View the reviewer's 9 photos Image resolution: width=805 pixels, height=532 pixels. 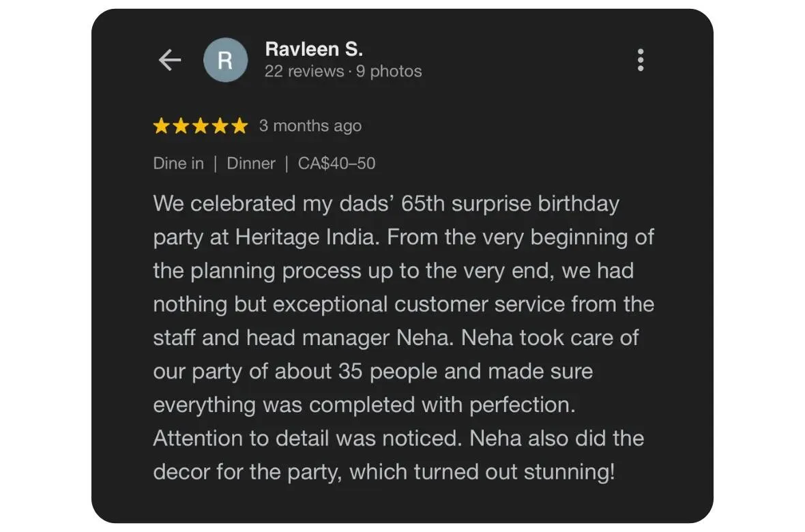pos(389,72)
